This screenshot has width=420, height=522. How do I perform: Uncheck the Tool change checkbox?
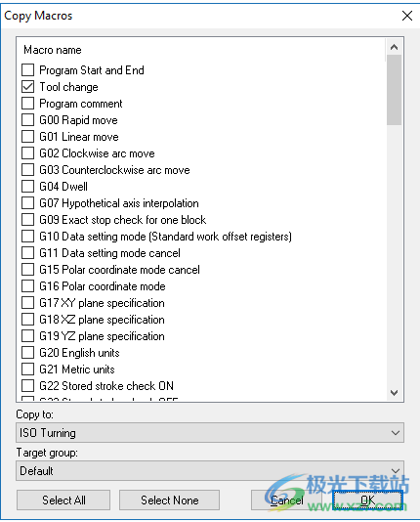(x=27, y=87)
